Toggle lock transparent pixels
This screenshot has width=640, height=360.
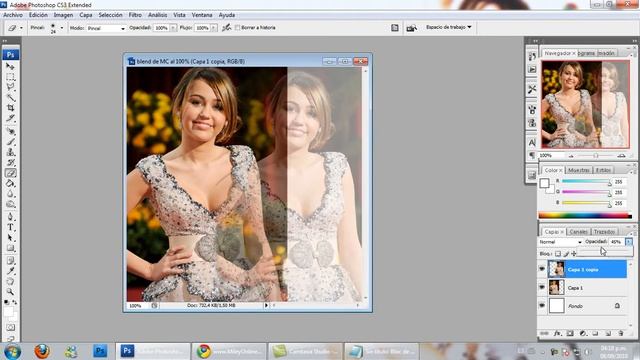[x=558, y=253]
